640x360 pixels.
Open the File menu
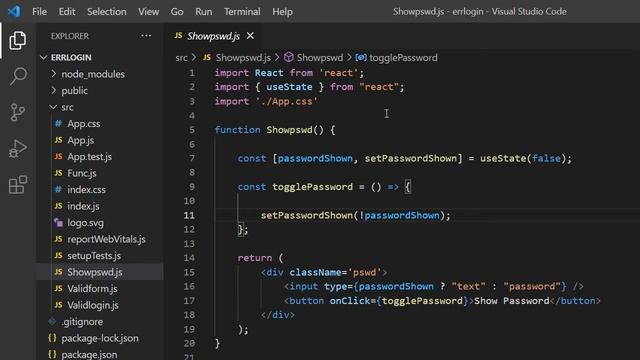click(40, 11)
